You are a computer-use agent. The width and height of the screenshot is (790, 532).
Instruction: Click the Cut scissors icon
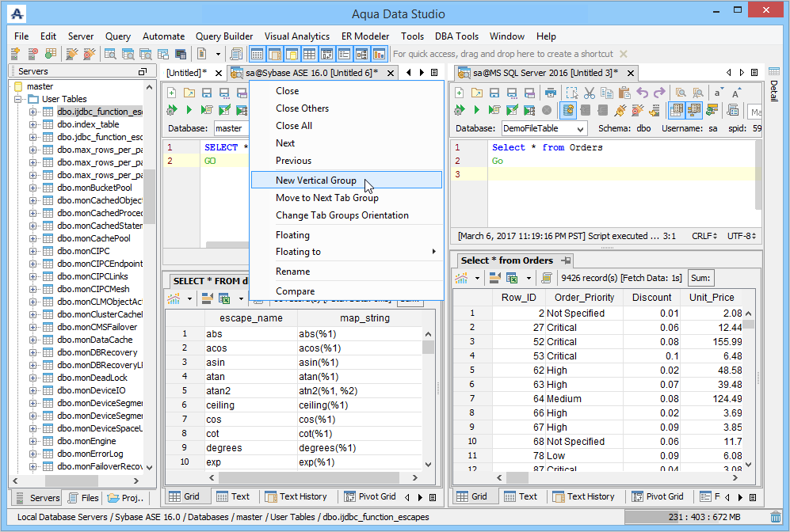point(590,93)
